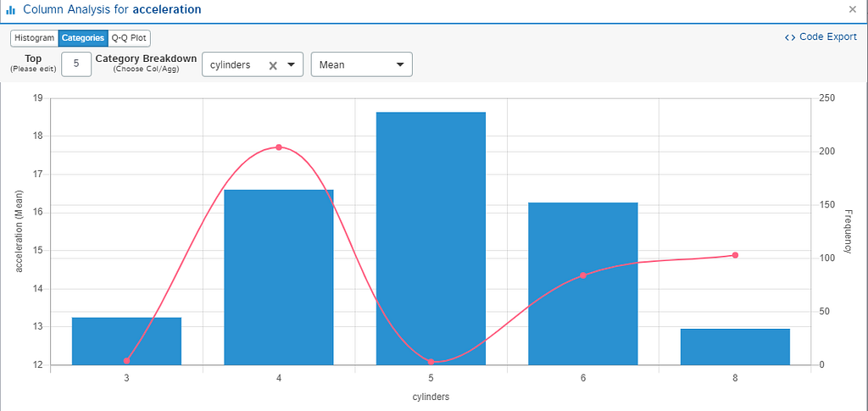Click the bar for 4 cylinders
868x411 pixels.
[x=278, y=277]
